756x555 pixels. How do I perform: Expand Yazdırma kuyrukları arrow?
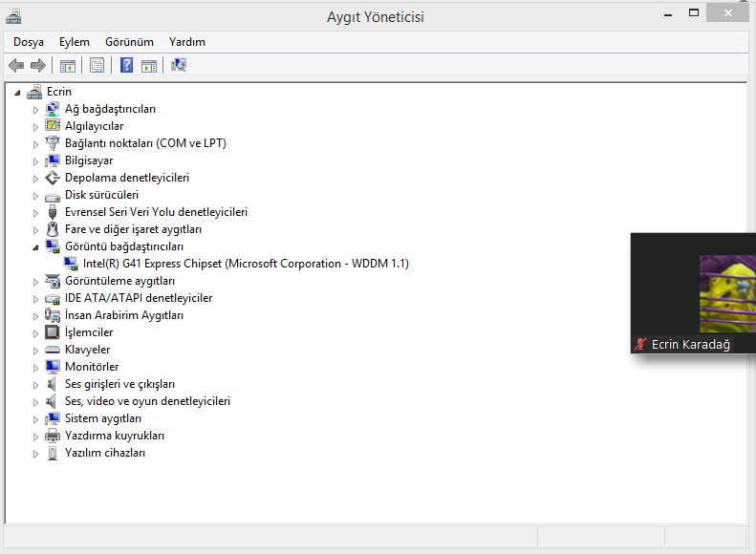pyautogui.click(x=35, y=437)
